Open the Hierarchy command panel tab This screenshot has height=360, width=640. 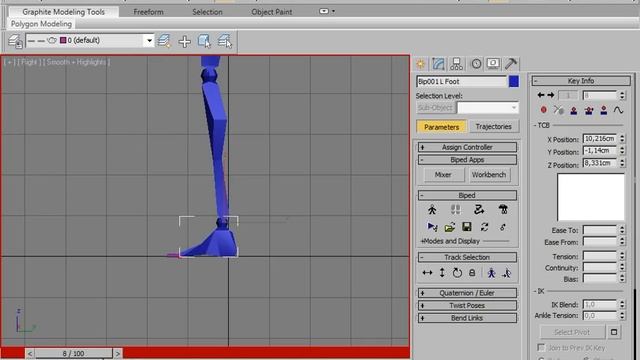[456, 64]
